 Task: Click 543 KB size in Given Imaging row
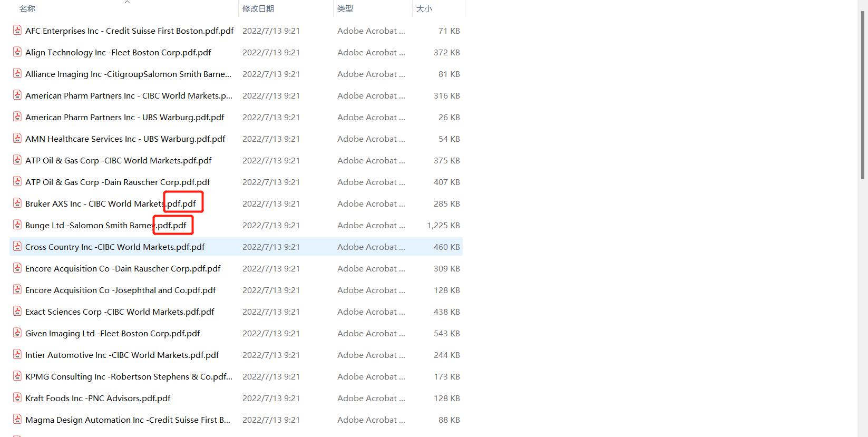click(447, 333)
